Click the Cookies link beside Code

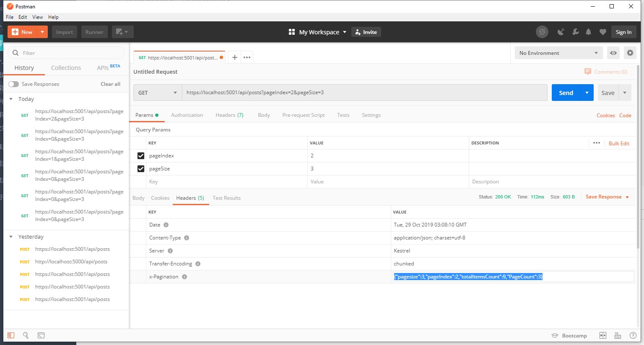(x=606, y=116)
